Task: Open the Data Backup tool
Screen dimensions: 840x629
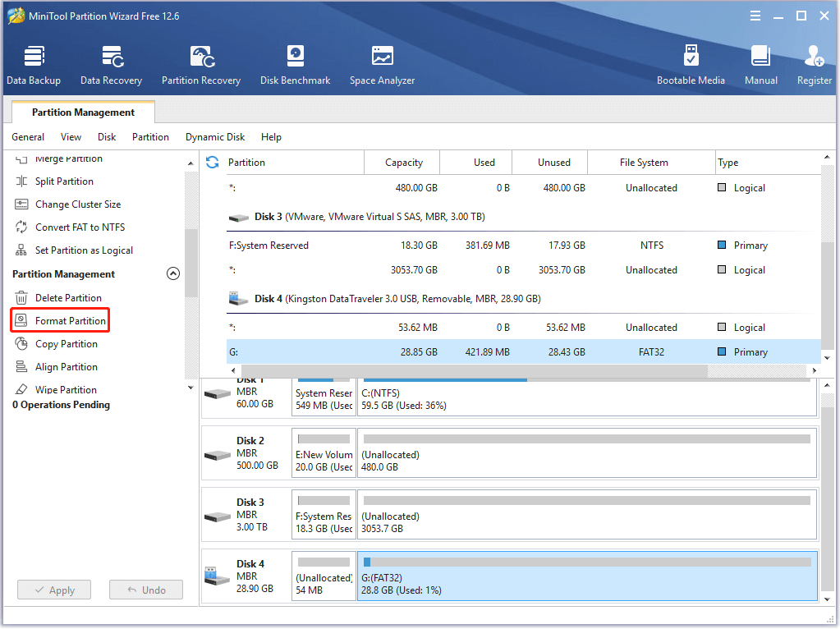Action: (x=34, y=65)
